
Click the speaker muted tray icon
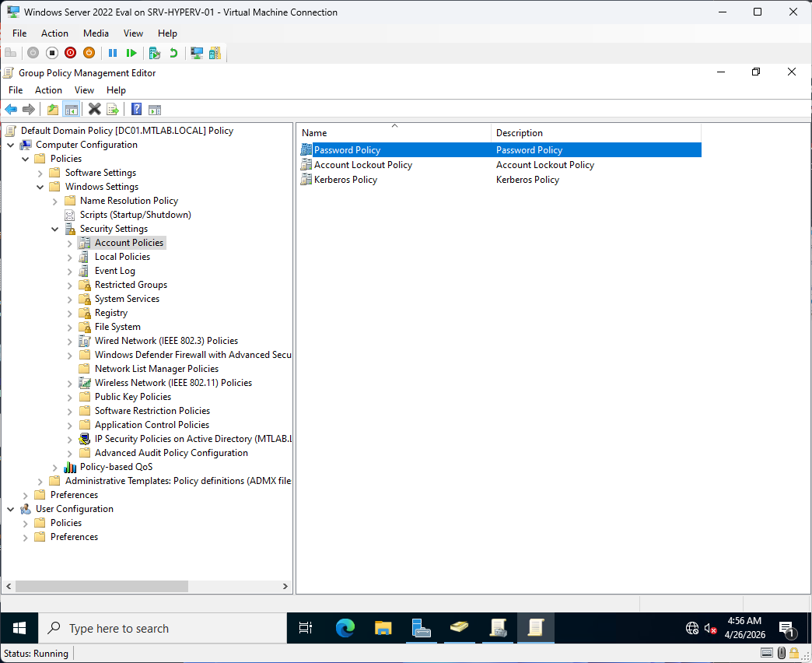711,629
